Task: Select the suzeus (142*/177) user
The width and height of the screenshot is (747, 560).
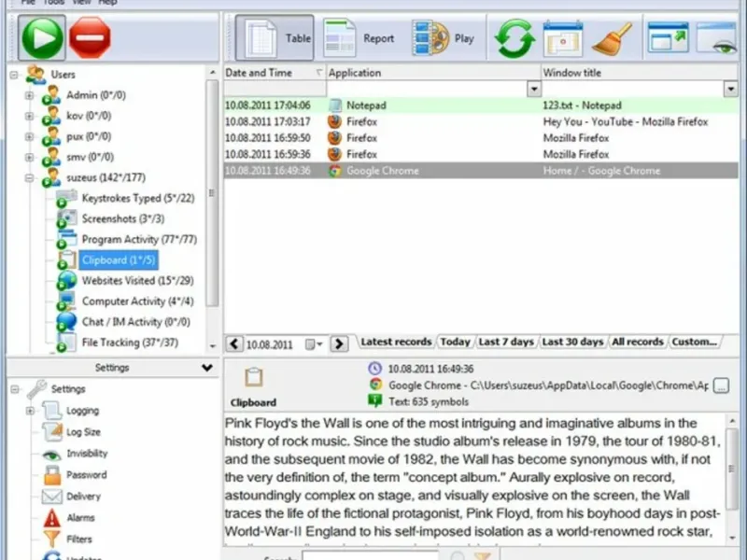Action: coord(106,177)
